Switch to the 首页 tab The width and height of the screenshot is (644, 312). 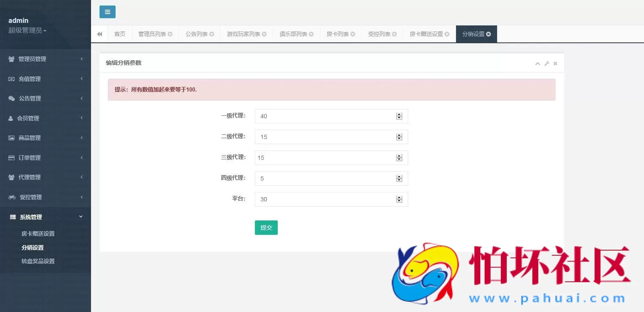(119, 34)
